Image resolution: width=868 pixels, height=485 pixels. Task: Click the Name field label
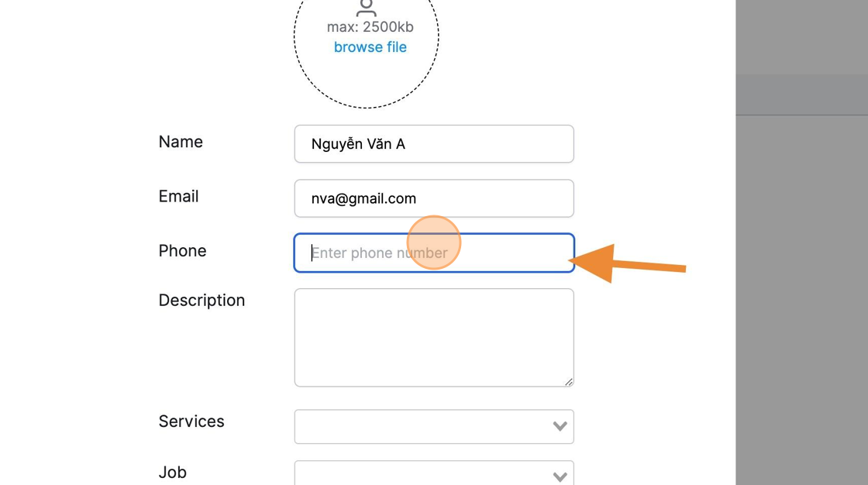click(181, 142)
